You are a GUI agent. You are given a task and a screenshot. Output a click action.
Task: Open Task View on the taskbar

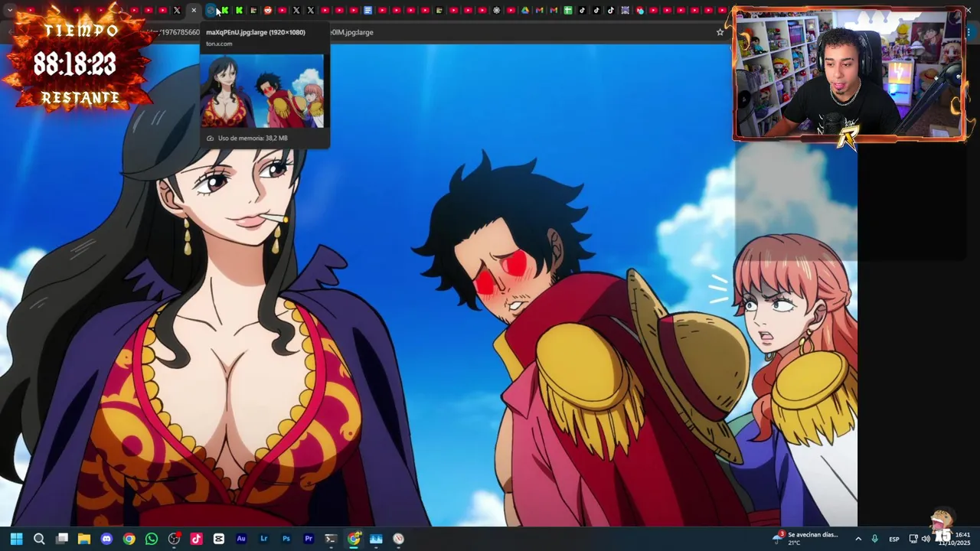[x=62, y=539]
